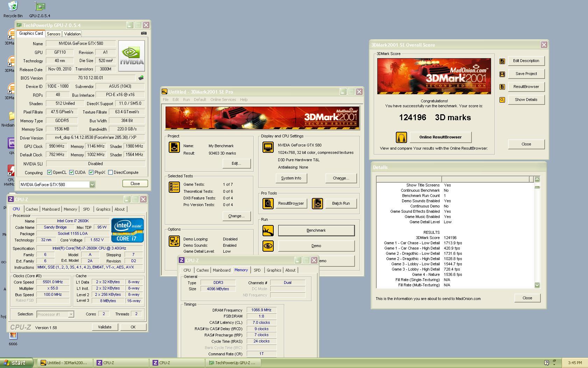Open the Processor #1 selection dropdown

pos(71,314)
